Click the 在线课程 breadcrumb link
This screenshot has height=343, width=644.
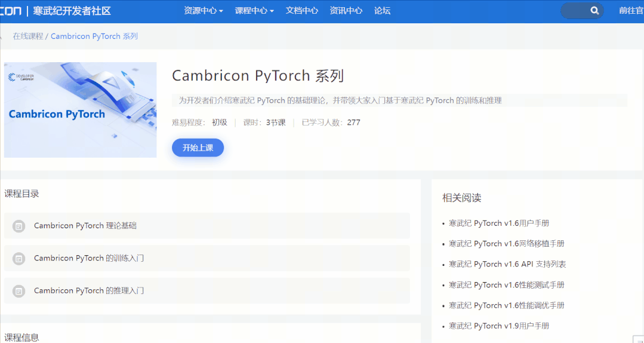click(x=28, y=36)
